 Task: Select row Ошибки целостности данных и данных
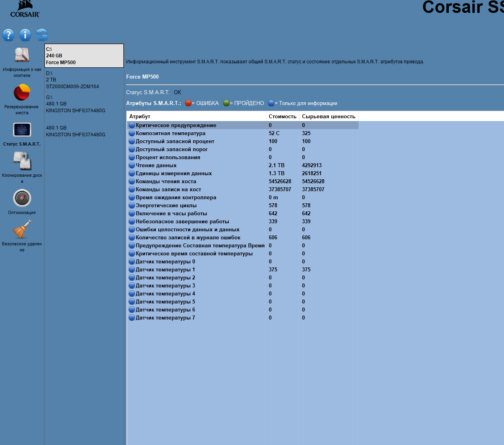(243, 229)
